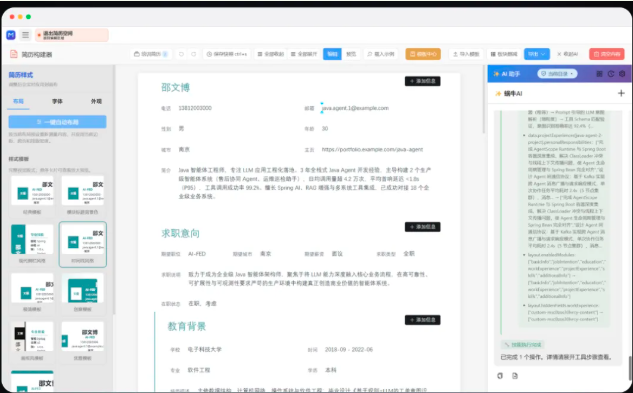Click the 简介 summary paragraph text
The height and width of the screenshot is (393, 633).
[x=305, y=183]
